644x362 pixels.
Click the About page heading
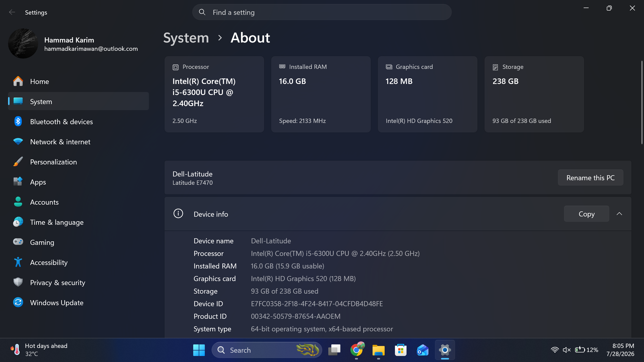[x=250, y=38]
